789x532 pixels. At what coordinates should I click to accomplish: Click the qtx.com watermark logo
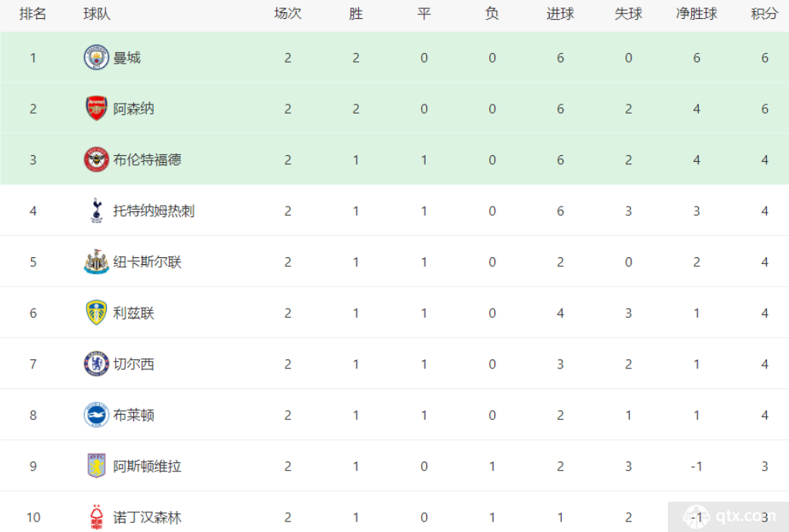[729, 516]
